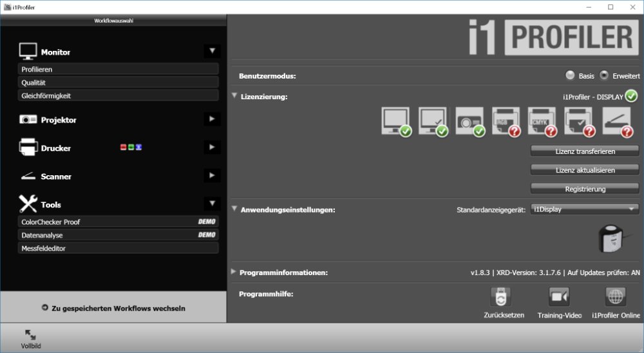Click the Drucker printer icon
The width and height of the screenshot is (644, 353).
(28, 147)
